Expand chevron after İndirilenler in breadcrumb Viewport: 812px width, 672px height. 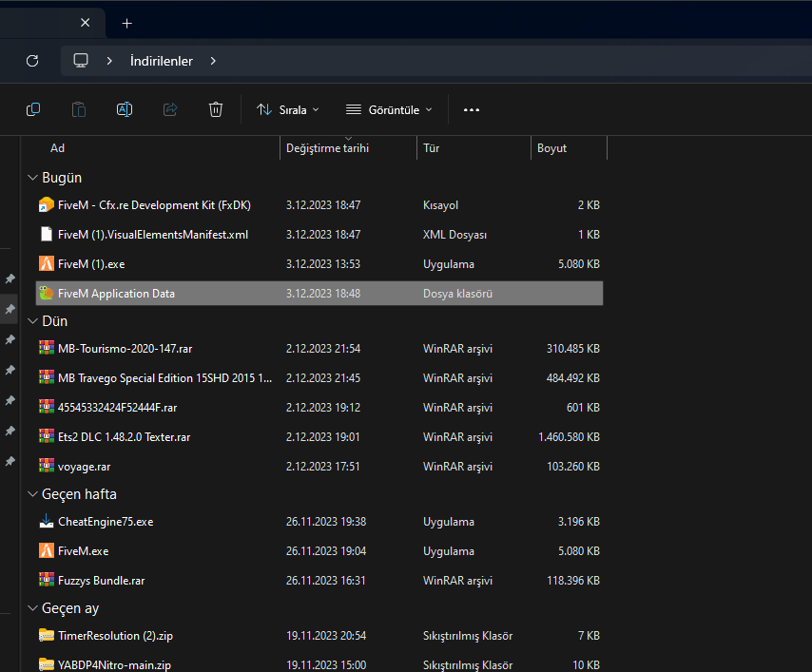click(x=213, y=61)
